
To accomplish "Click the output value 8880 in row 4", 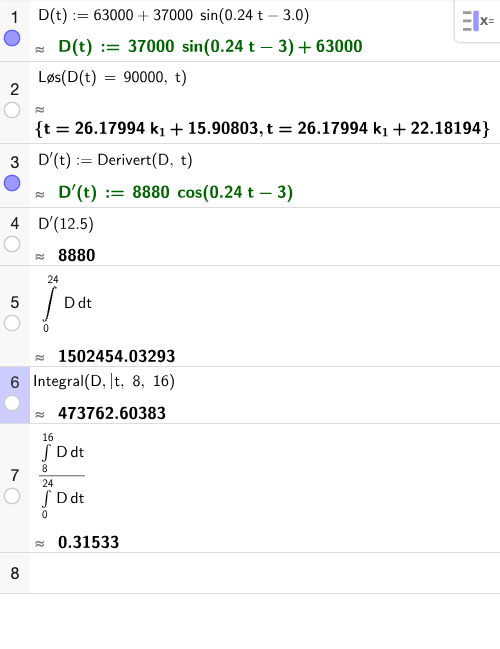I will [x=77, y=255].
